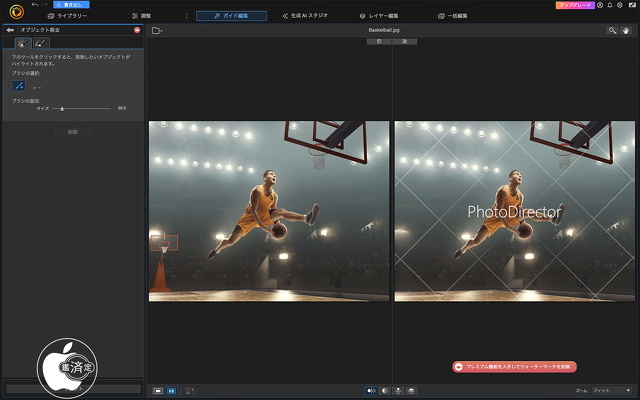Viewport: 640px width, 400px height.
Task: Click the 前 before view label
Action: point(379,41)
